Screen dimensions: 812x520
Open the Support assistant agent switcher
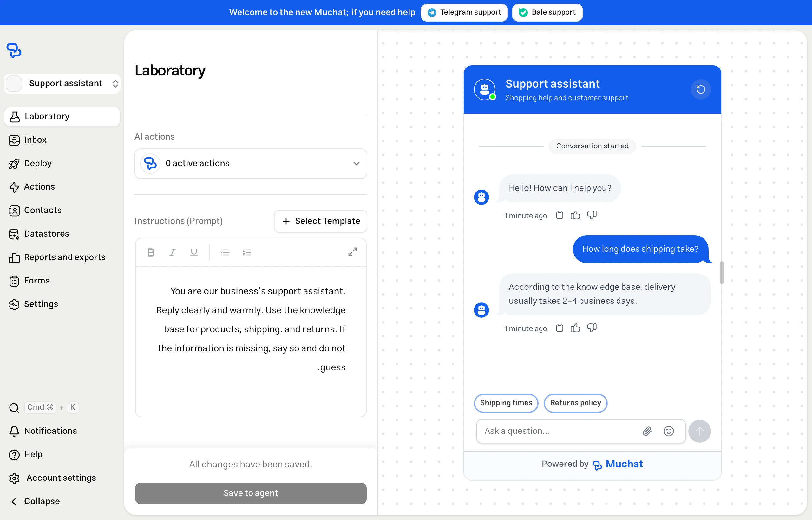[x=62, y=83]
